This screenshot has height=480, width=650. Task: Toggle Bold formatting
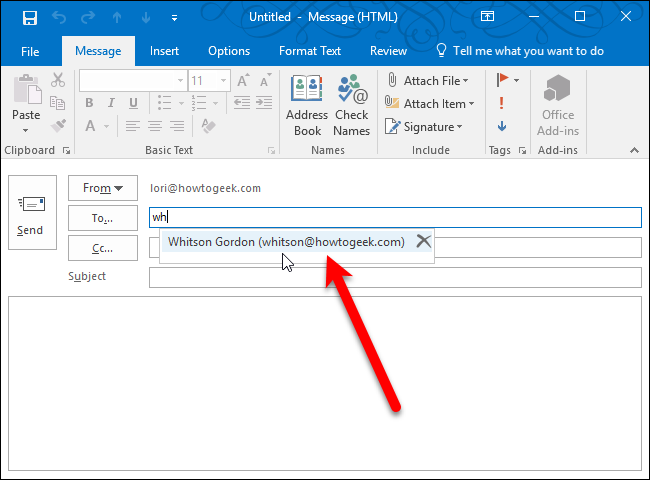[x=89, y=103]
